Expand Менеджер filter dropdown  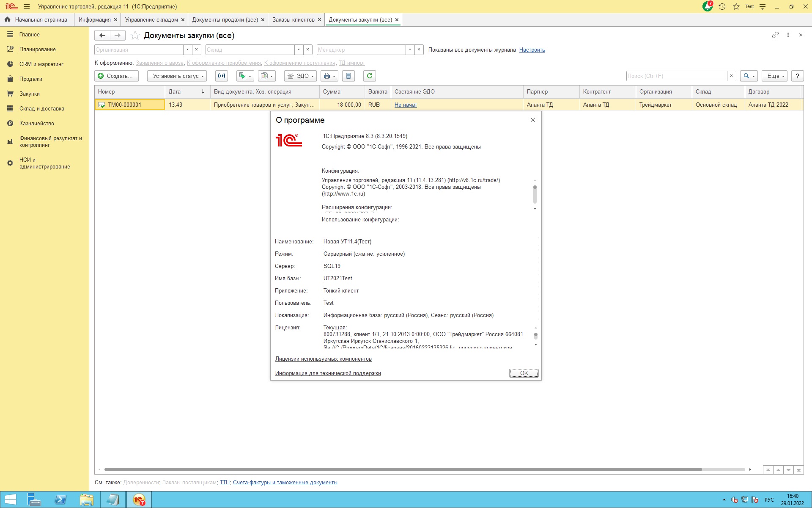pyautogui.click(x=410, y=50)
